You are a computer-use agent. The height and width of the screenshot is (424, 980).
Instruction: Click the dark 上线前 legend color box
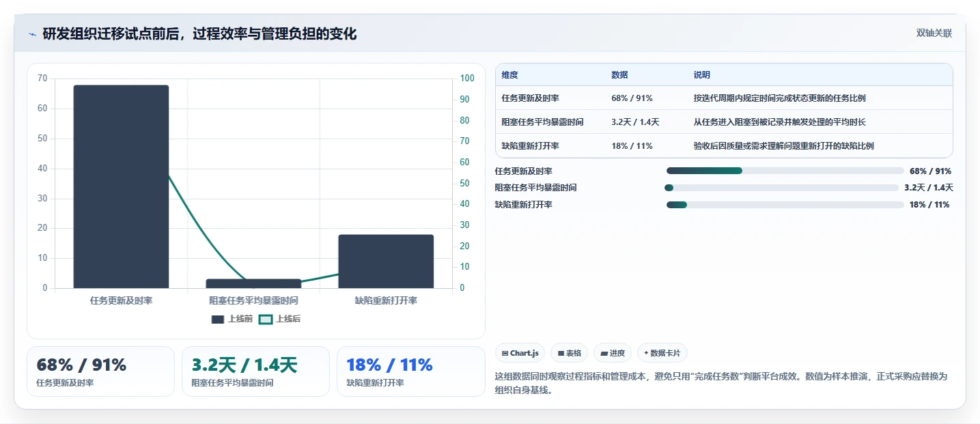[x=218, y=320]
